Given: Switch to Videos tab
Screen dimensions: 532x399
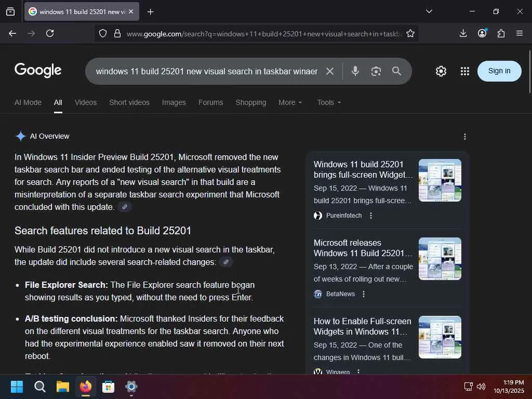Looking at the screenshot, I should pyautogui.click(x=86, y=102).
